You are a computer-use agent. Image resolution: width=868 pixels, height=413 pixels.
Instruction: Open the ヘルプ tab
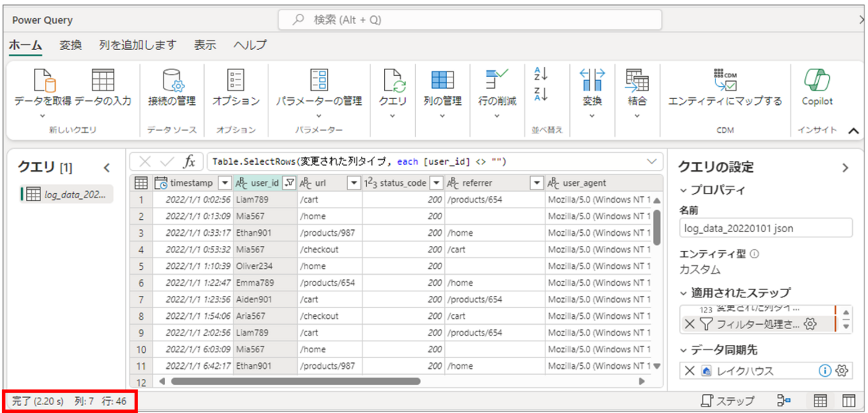(250, 45)
